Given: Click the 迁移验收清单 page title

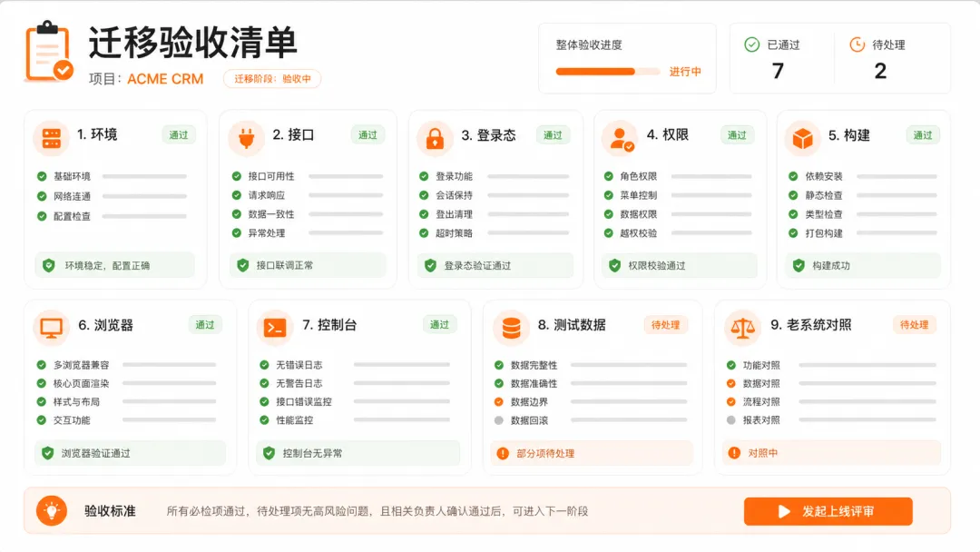Looking at the screenshot, I should point(192,43).
